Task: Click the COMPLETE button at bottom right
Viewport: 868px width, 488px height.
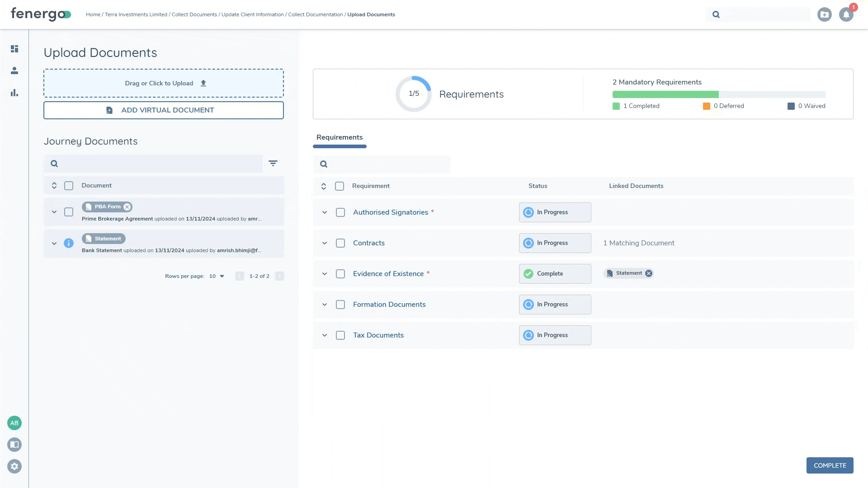Action: [830, 465]
